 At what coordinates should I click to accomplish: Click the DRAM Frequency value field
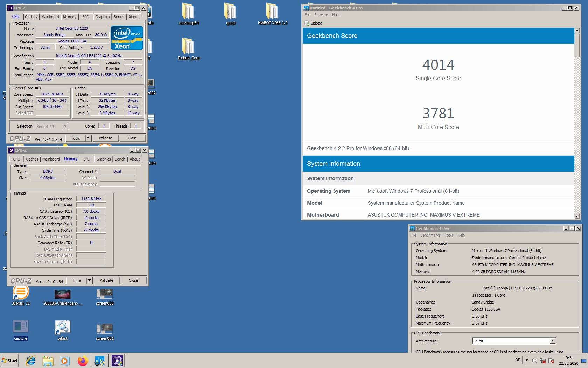91,199
